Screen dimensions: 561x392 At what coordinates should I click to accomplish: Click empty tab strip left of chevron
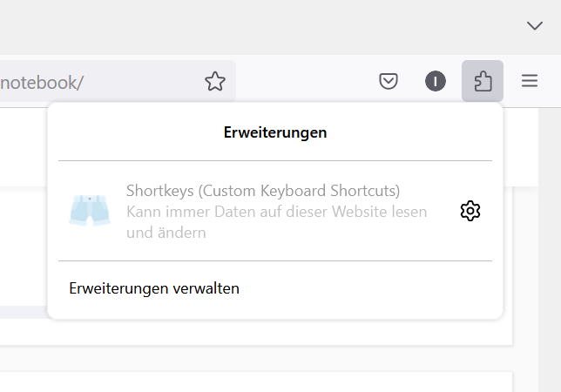click(261, 26)
